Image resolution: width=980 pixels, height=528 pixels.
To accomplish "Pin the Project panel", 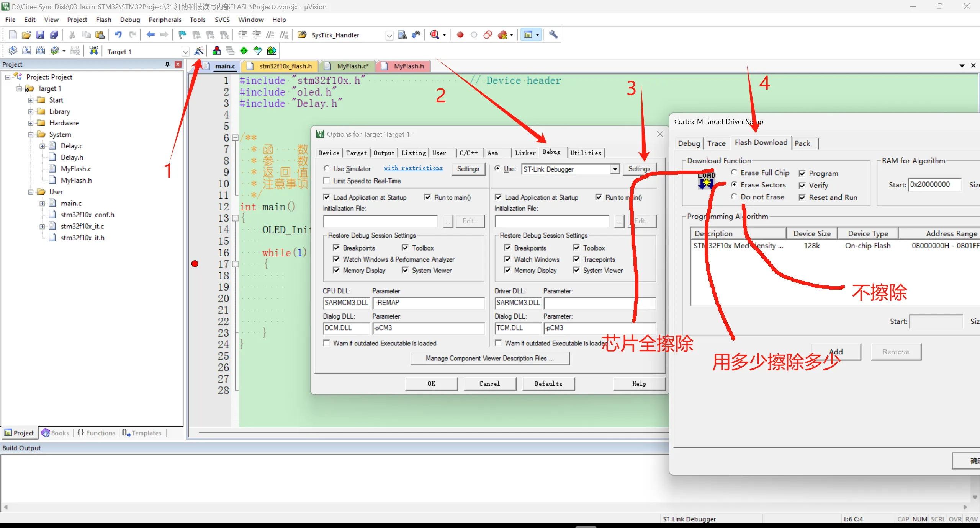I will tap(167, 64).
